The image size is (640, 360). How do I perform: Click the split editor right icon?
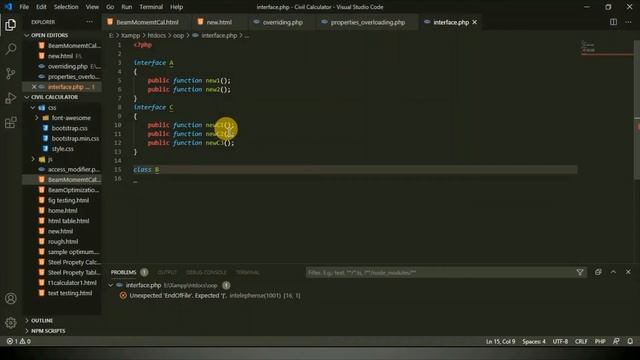(613, 22)
